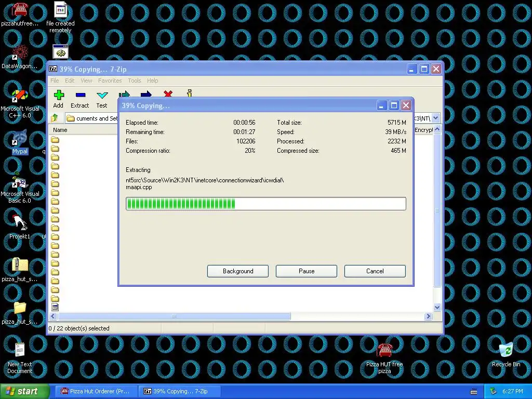Open the Tools menu in 7-Zip
This screenshot has width=532, height=399.
[135, 81]
